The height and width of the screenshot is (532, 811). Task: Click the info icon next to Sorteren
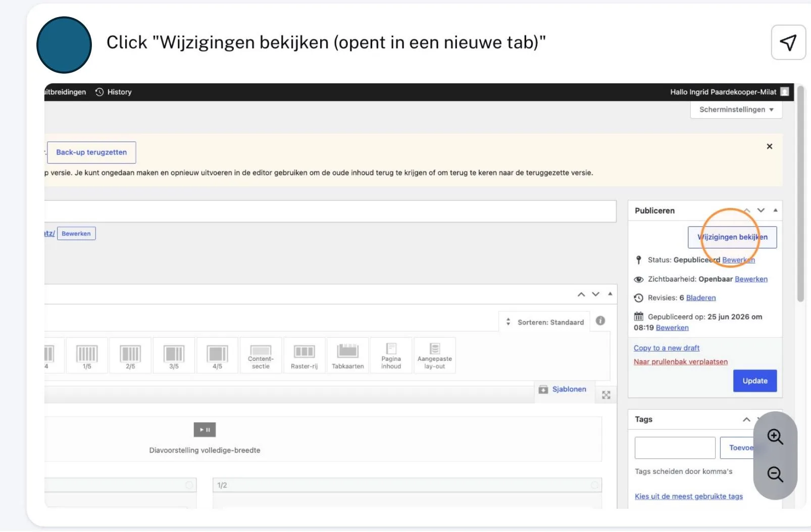click(x=600, y=321)
